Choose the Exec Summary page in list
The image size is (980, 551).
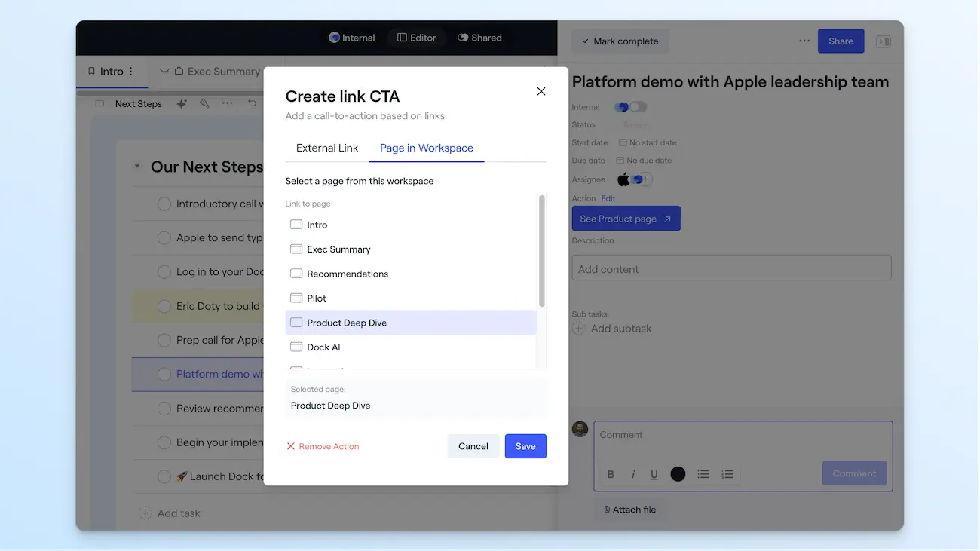pyautogui.click(x=411, y=249)
